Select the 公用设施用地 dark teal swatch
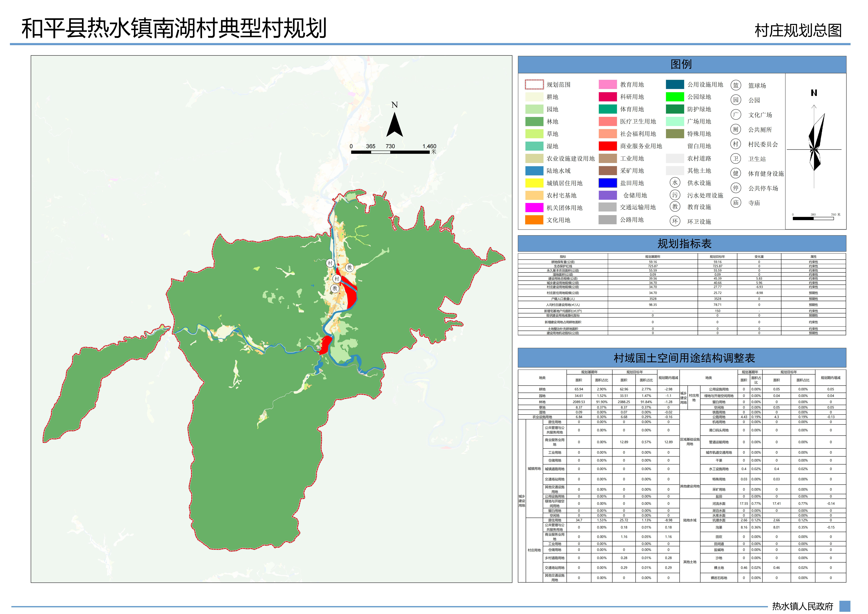 pos(675,84)
